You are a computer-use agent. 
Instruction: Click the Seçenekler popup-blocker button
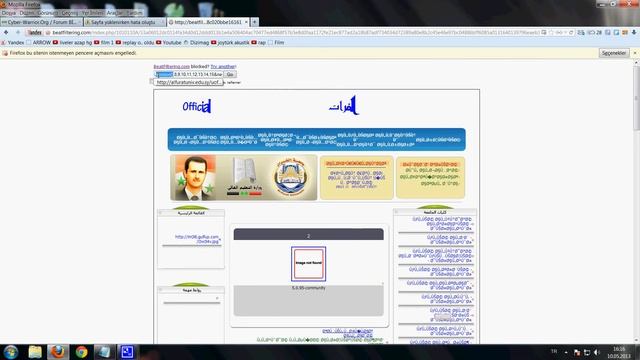pyautogui.click(x=614, y=53)
